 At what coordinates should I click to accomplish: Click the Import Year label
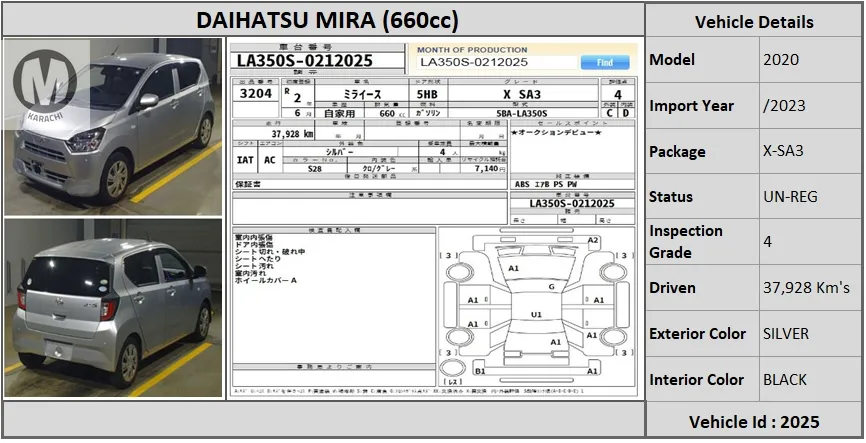pyautogui.click(x=691, y=106)
